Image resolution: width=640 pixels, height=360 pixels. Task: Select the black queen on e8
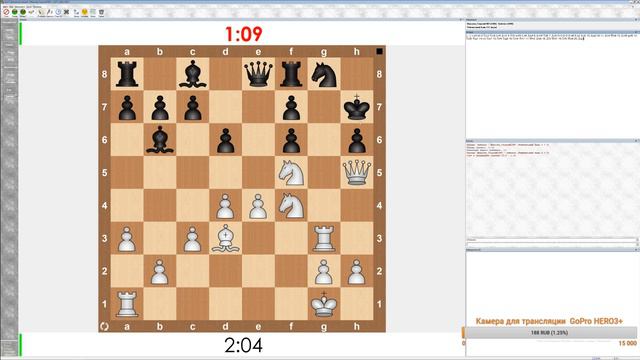[258, 74]
